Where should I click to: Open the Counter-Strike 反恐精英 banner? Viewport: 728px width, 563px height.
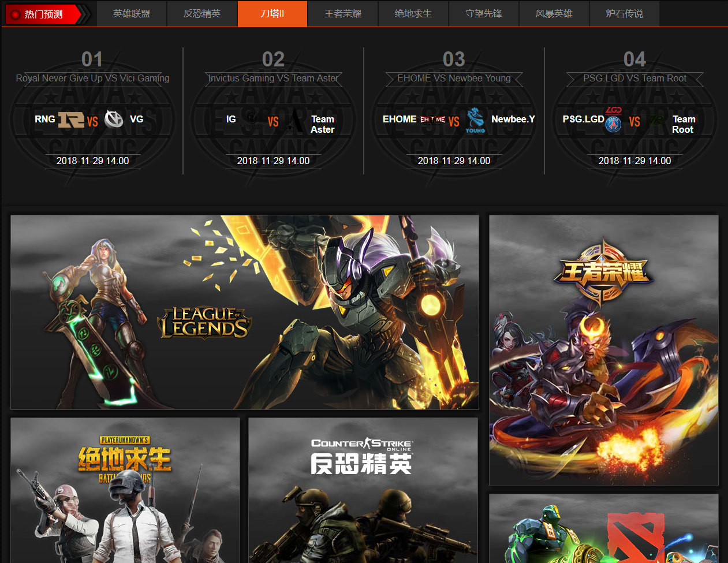(x=363, y=490)
